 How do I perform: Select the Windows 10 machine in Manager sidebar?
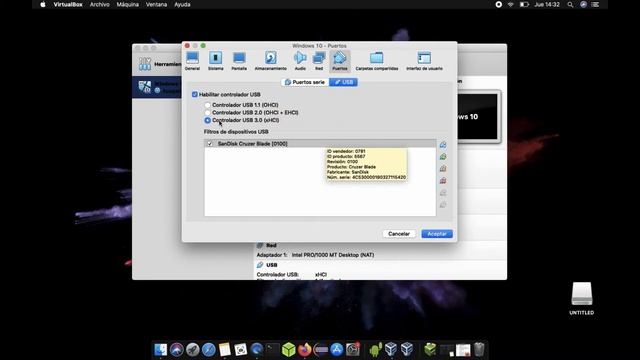pyautogui.click(x=157, y=87)
